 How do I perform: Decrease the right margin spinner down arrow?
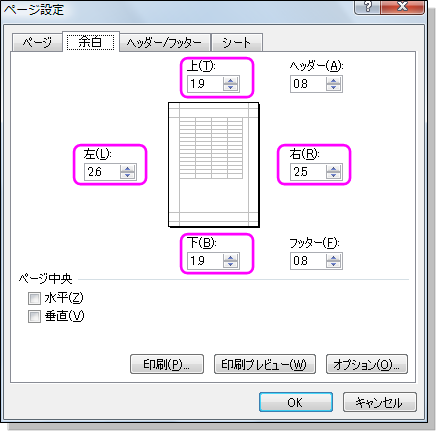point(333,175)
